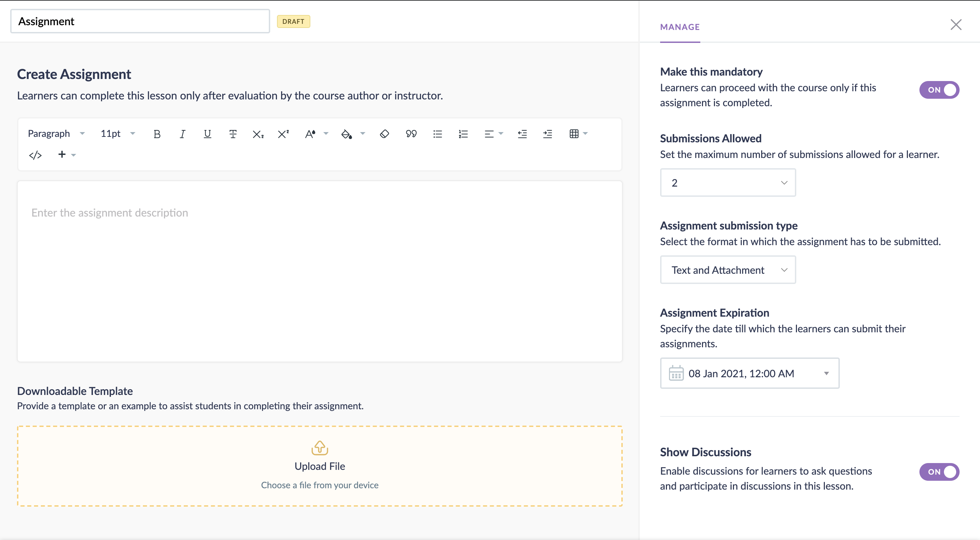Apply italic formatting
The height and width of the screenshot is (540, 980).
tap(182, 134)
